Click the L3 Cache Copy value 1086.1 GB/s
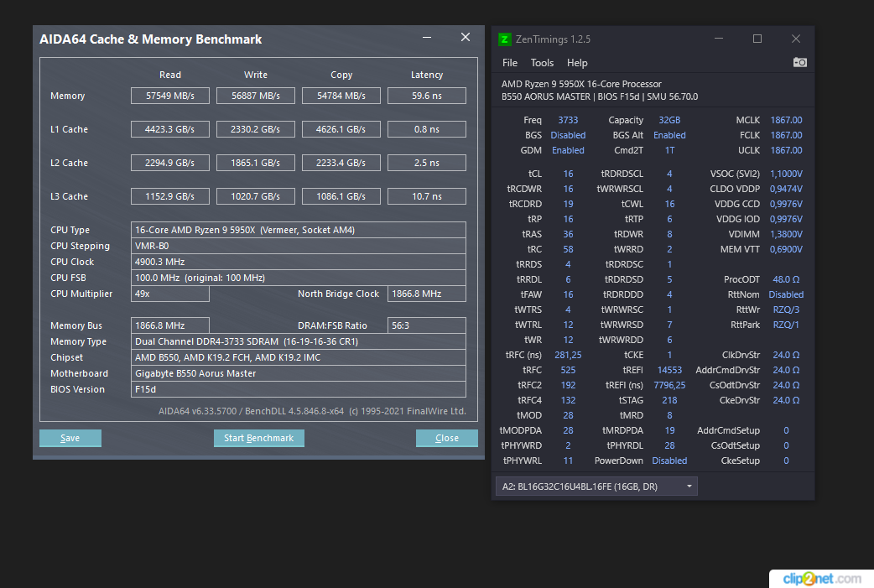 tap(341, 196)
